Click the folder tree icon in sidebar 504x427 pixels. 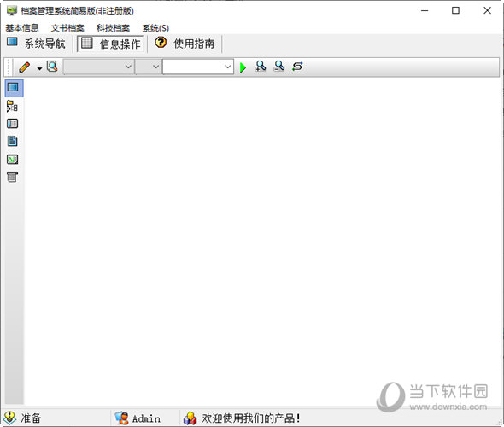click(12, 106)
